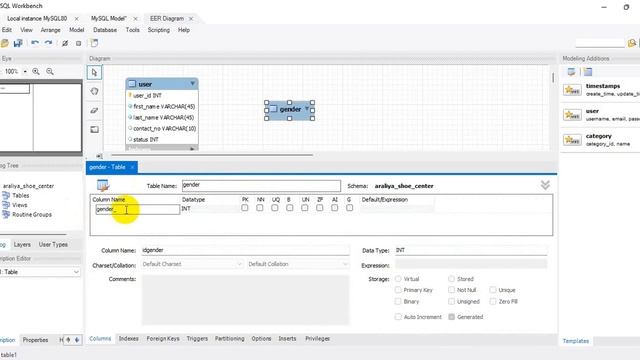Viewport: 640px width, 360px height.
Task: Open the Default Charset dropdown
Action: pyautogui.click(x=192, y=264)
